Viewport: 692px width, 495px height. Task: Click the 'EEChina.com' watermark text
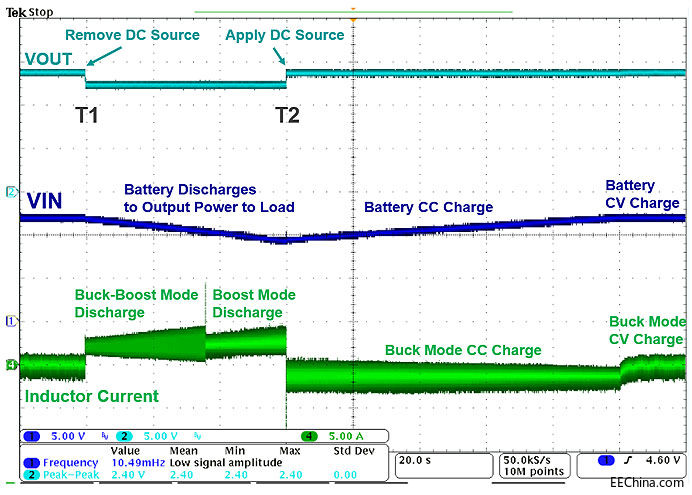tap(647, 483)
